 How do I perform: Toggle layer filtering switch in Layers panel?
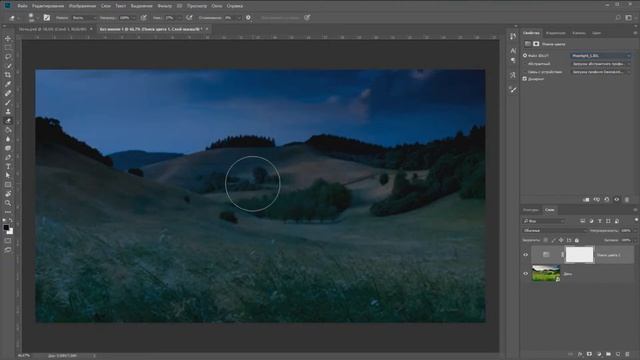coord(636,220)
